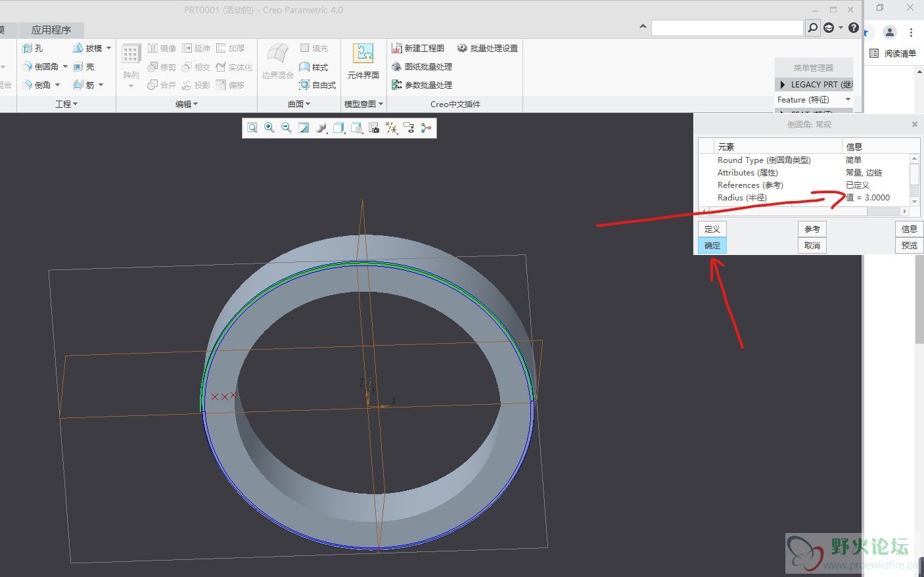Viewport: 924px width, 577px height.
Task: Open 阅读清单 reading list in browser
Action: pos(892,53)
